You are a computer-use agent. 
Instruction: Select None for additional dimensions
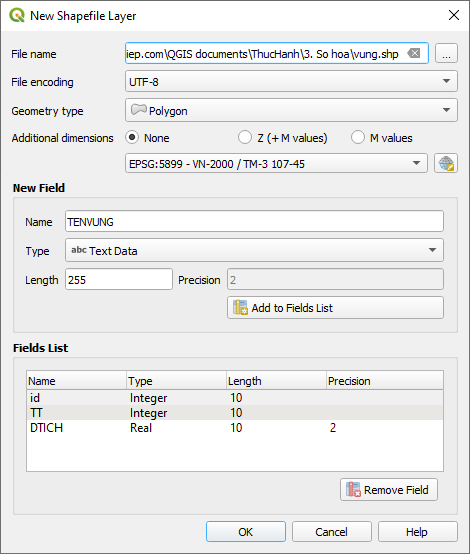point(132,137)
